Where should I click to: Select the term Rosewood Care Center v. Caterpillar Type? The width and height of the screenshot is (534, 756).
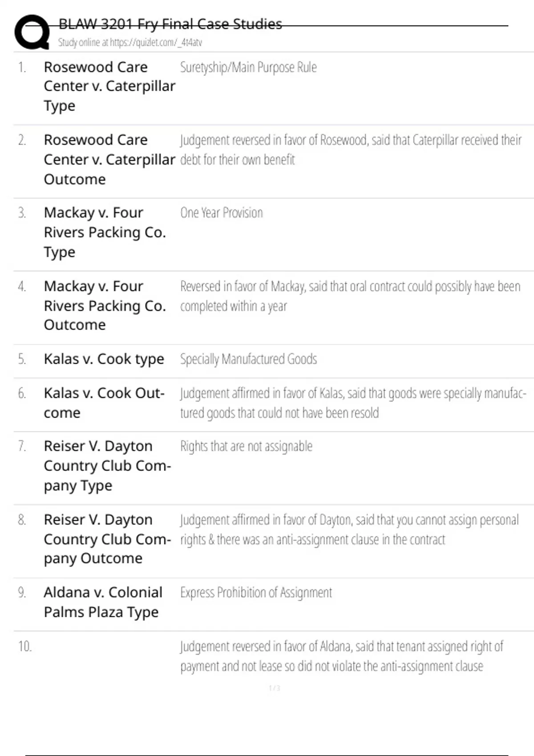(x=109, y=86)
